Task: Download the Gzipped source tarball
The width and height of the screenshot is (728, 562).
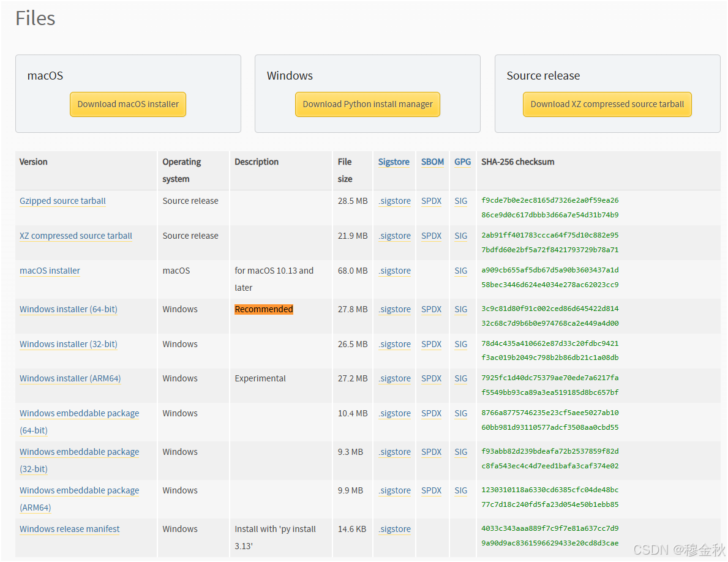Action: (62, 201)
